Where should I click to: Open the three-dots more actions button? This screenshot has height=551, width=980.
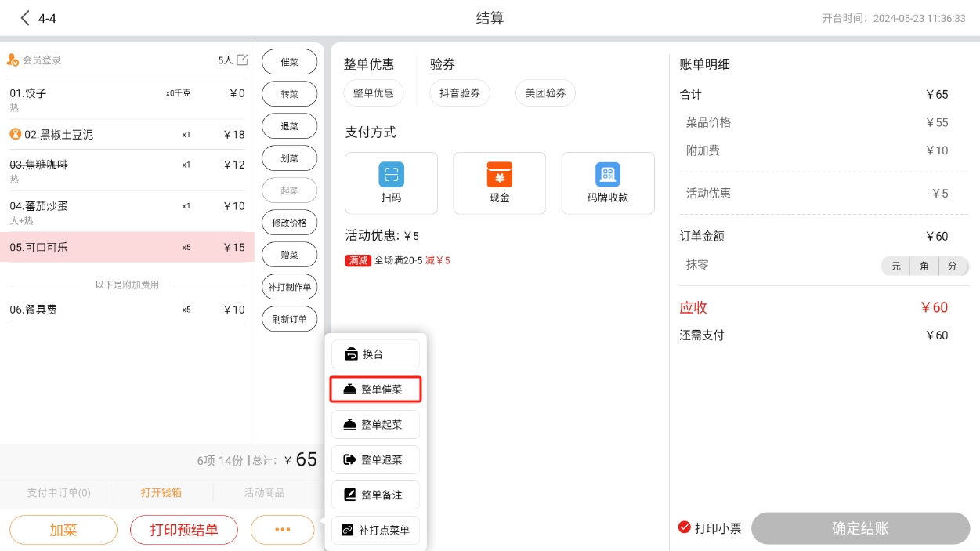click(x=282, y=530)
